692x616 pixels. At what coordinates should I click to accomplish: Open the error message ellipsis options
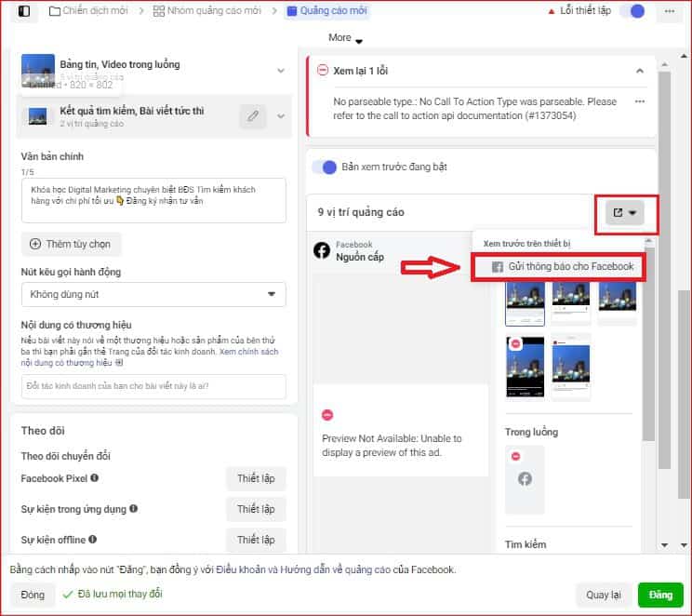point(639,101)
